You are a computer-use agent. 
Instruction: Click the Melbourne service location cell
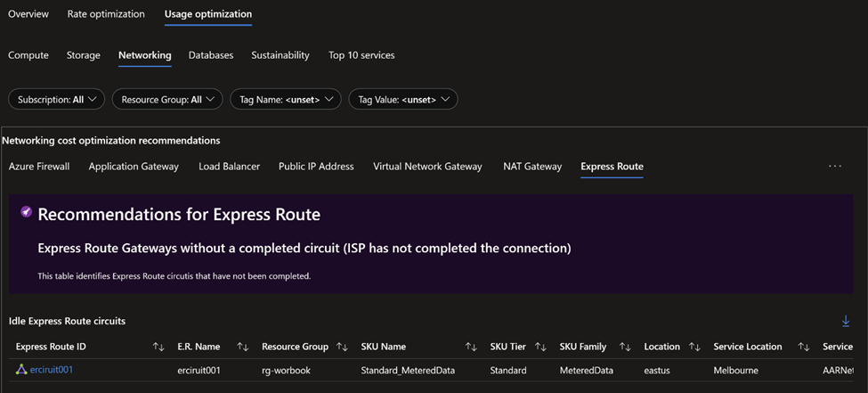click(x=735, y=370)
